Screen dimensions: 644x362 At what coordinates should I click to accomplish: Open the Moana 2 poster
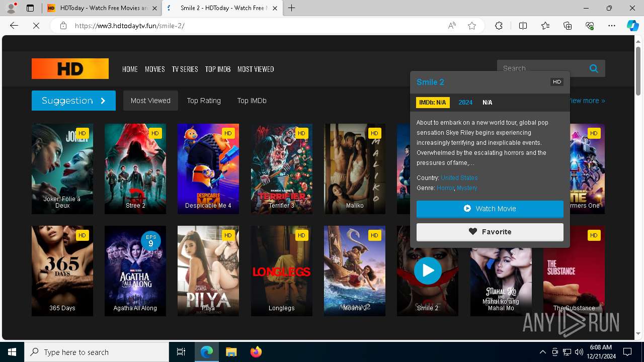(x=355, y=271)
